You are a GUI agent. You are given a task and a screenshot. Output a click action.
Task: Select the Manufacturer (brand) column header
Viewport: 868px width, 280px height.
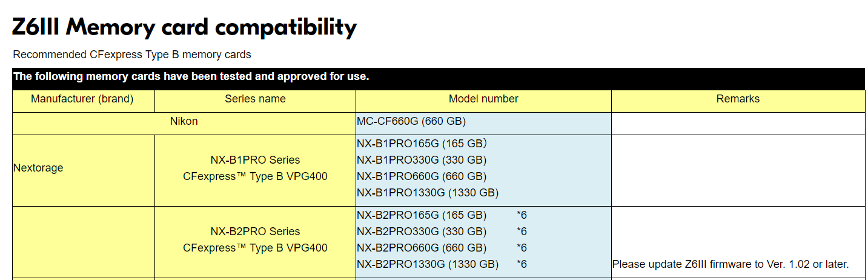point(82,99)
